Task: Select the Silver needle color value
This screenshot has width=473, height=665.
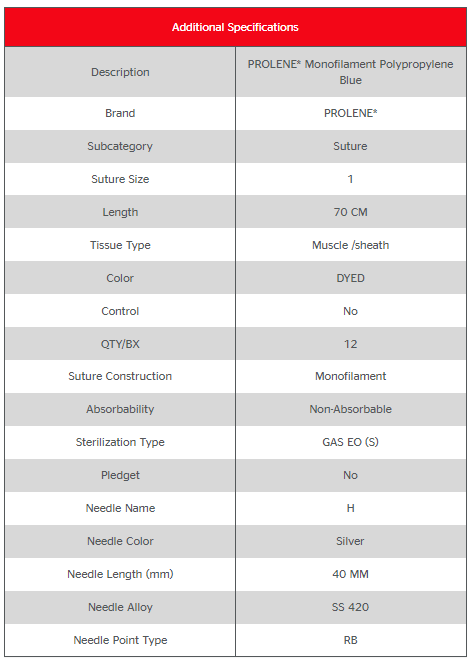Action: tap(350, 541)
